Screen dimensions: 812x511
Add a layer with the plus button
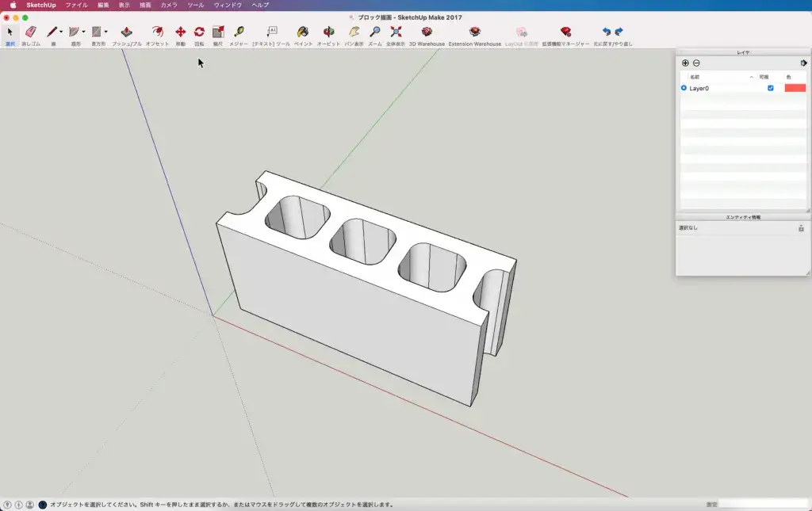685,63
